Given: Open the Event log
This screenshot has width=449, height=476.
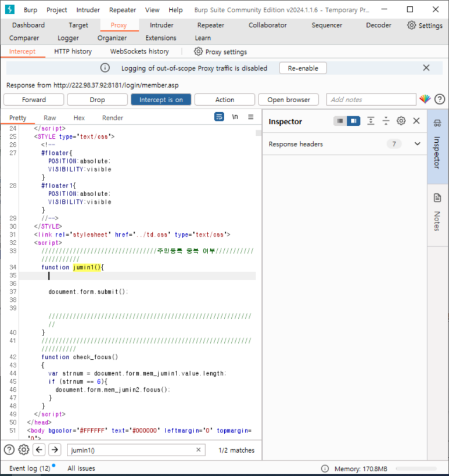Looking at the screenshot, I should pyautogui.click(x=30, y=468).
